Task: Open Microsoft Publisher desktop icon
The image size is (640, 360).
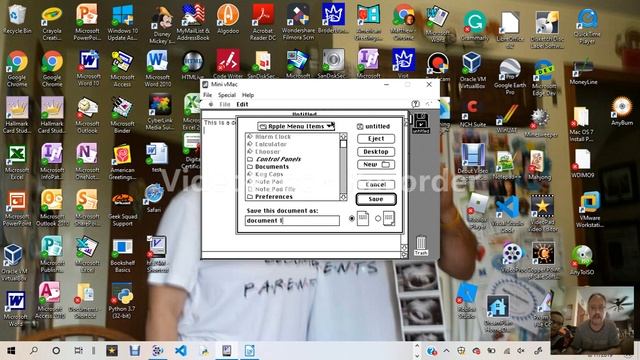Action: (52, 255)
